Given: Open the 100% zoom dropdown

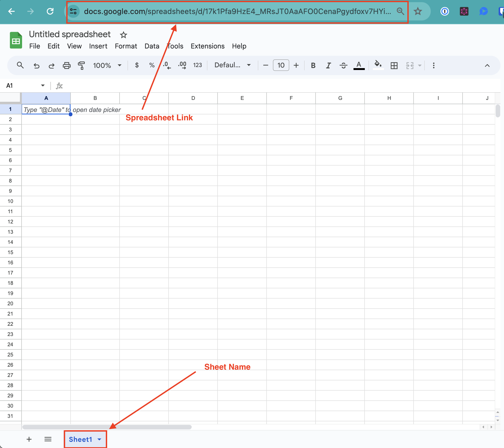Looking at the screenshot, I should pyautogui.click(x=107, y=65).
